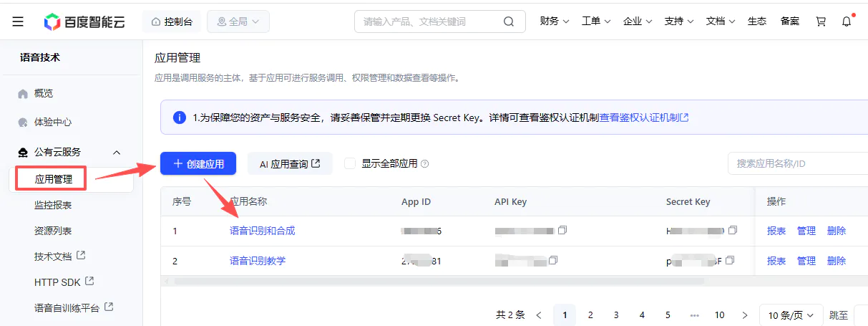The image size is (868, 326).
Task: Go to page 5 in pagination
Action: point(668,315)
